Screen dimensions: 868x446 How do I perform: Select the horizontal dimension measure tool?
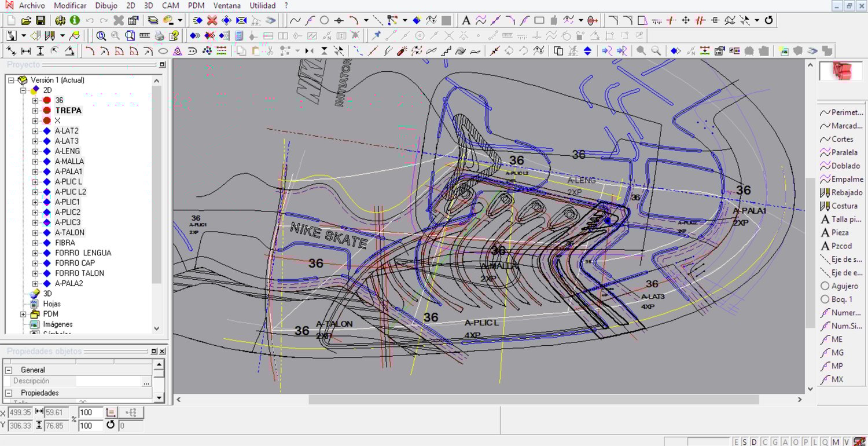click(x=26, y=51)
